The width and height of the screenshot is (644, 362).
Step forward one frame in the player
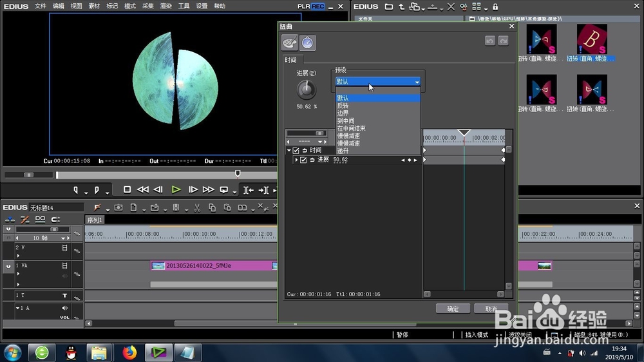(x=193, y=189)
